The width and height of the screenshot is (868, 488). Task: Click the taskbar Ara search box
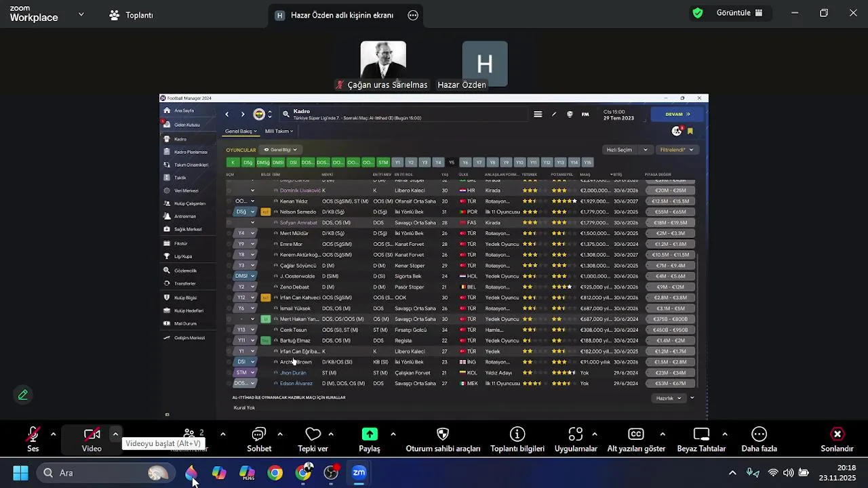click(x=104, y=473)
